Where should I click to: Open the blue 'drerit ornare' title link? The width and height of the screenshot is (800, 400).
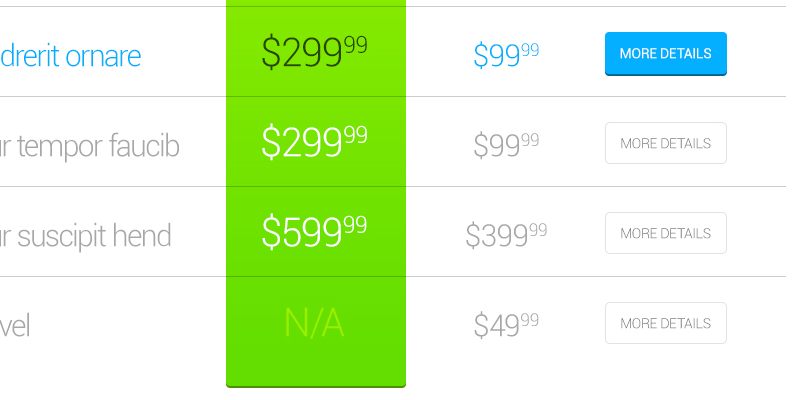[70, 55]
